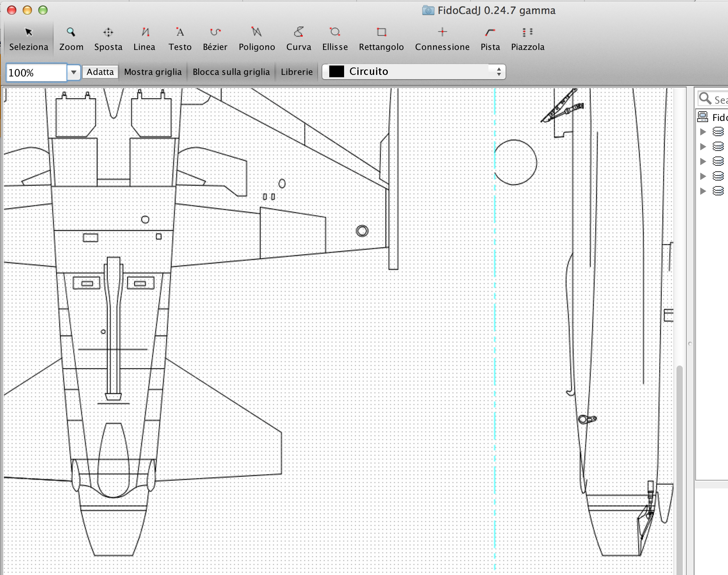Pick the Linea line drawing tool
Viewport: 728px width, 575px height.
[144, 39]
